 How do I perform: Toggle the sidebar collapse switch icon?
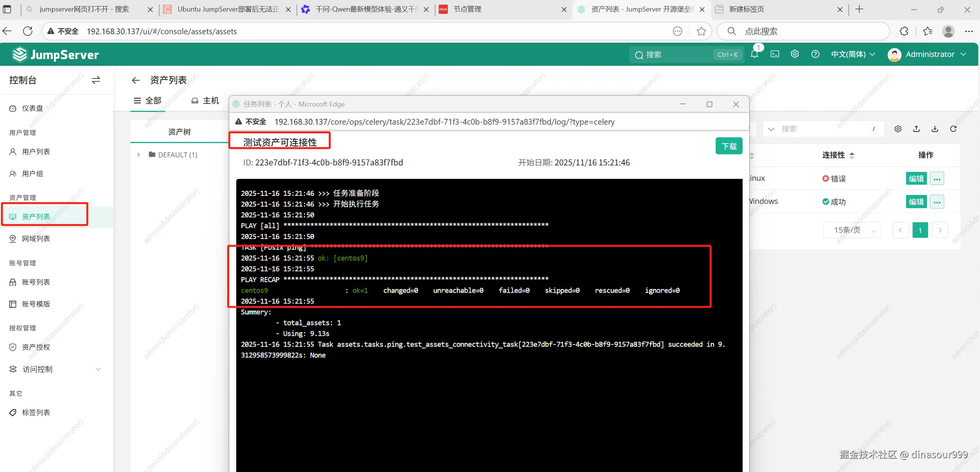click(96, 80)
